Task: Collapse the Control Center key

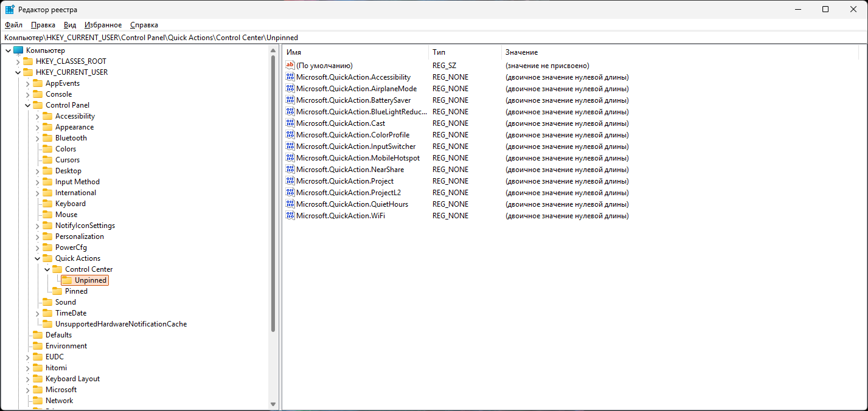Action: (x=47, y=269)
